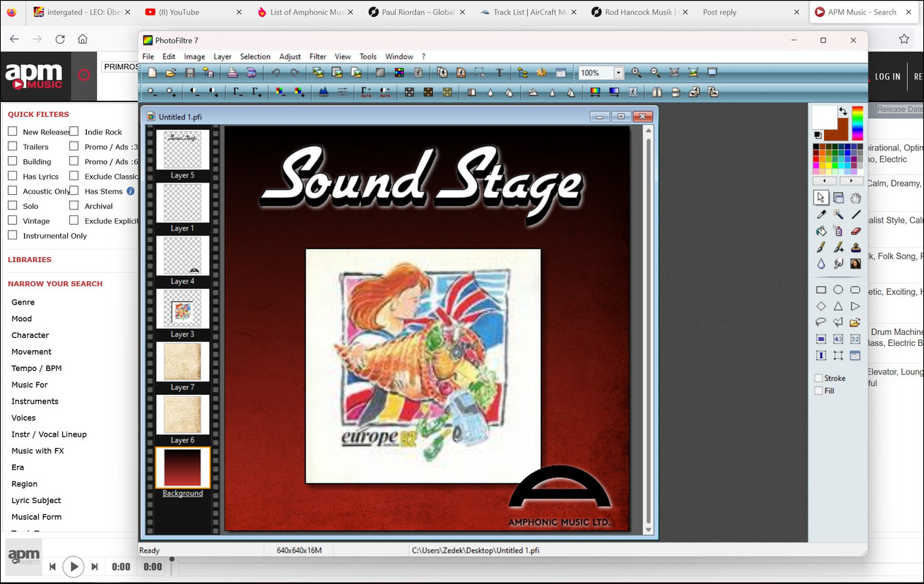The image size is (924, 584).
Task: Click the rainbow color spectrum strip
Action: (x=858, y=123)
